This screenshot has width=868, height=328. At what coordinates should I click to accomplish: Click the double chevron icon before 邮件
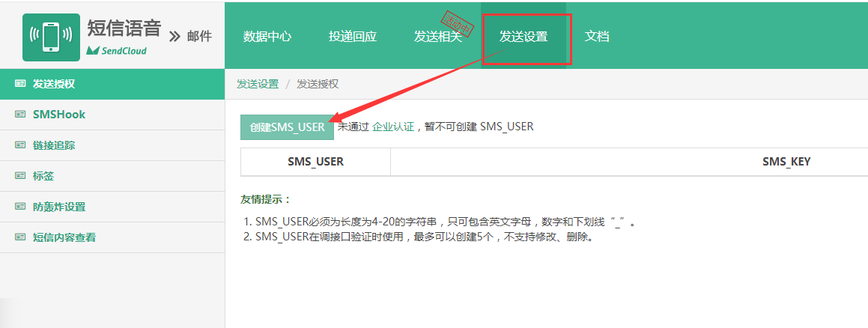click(175, 37)
